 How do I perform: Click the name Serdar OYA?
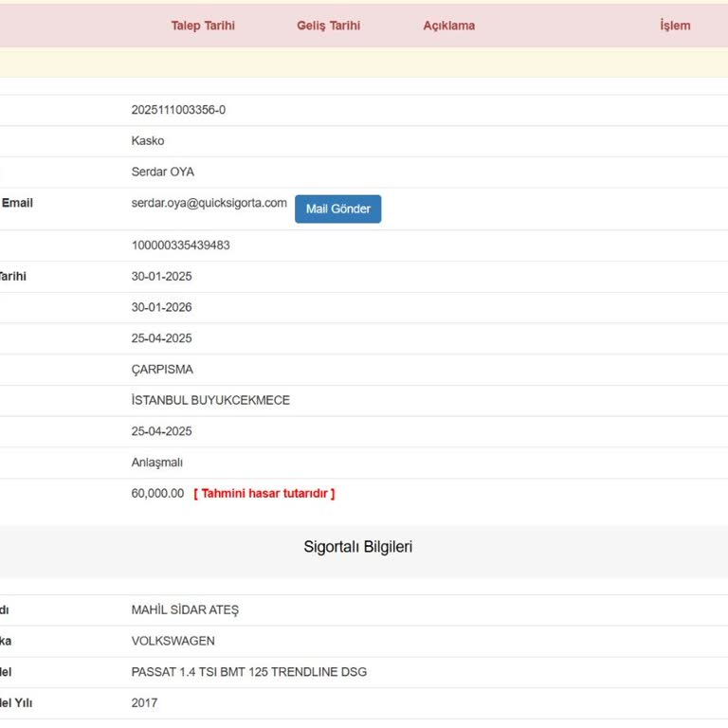[x=162, y=172]
